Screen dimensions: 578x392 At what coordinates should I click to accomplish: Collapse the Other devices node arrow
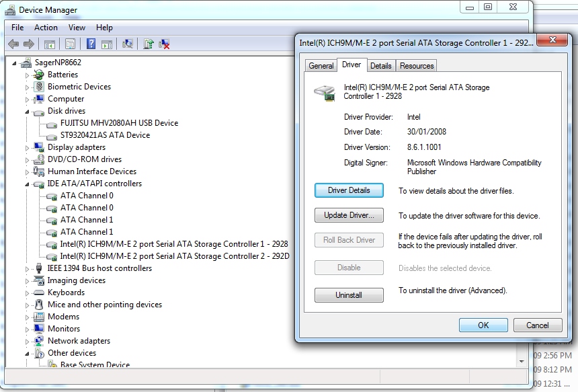[27, 354]
